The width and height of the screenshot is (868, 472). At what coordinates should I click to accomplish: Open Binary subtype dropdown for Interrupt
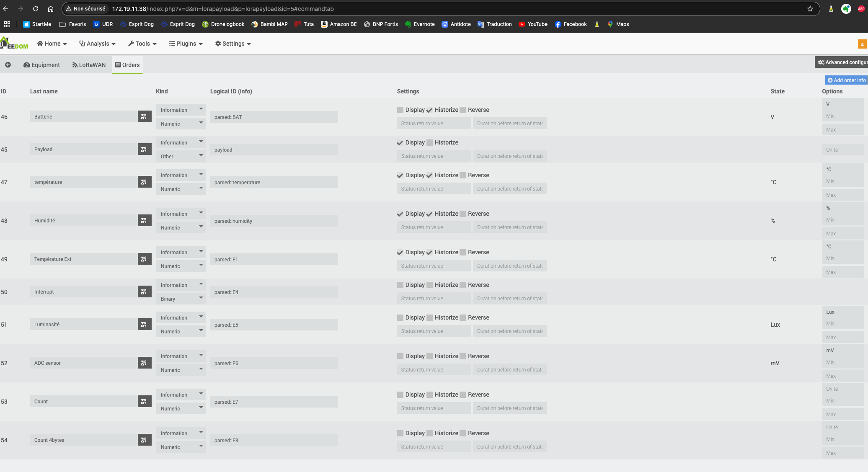point(181,299)
